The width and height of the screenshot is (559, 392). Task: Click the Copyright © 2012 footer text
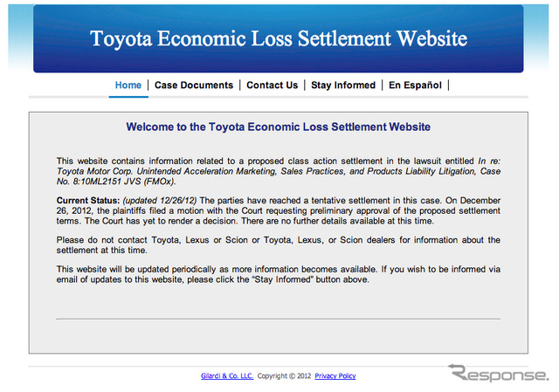click(x=284, y=376)
